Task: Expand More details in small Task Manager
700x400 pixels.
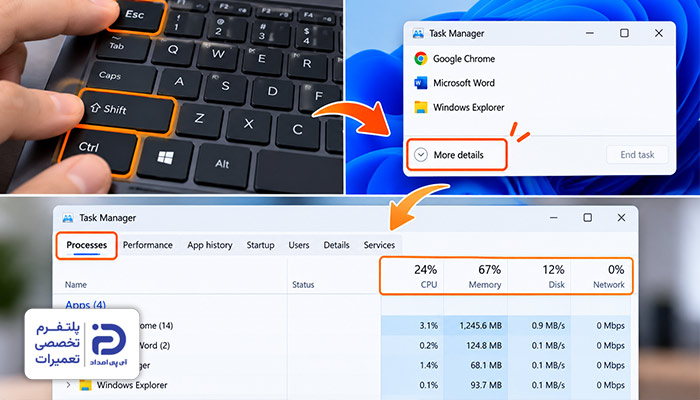Action: tap(457, 154)
